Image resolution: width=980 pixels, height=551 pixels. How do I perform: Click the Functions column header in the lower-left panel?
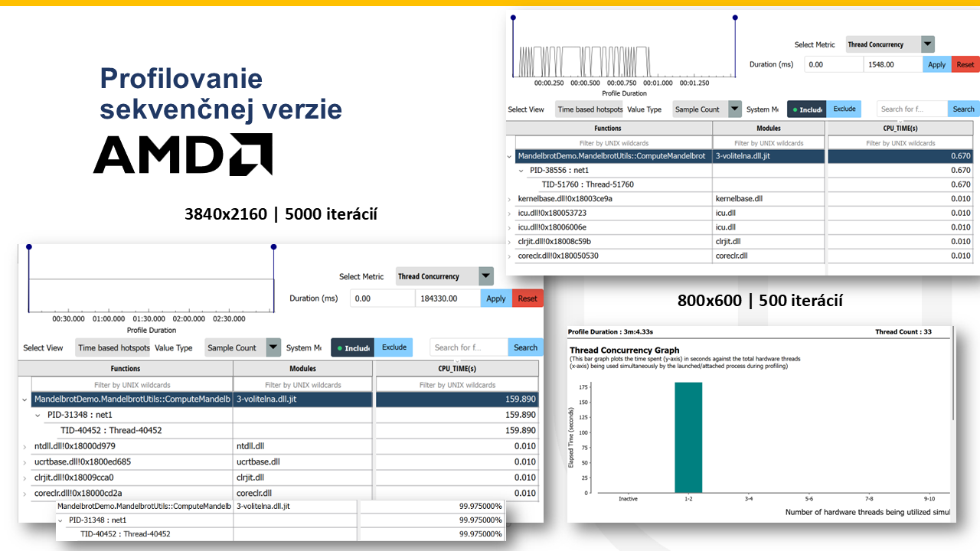pyautogui.click(x=126, y=369)
